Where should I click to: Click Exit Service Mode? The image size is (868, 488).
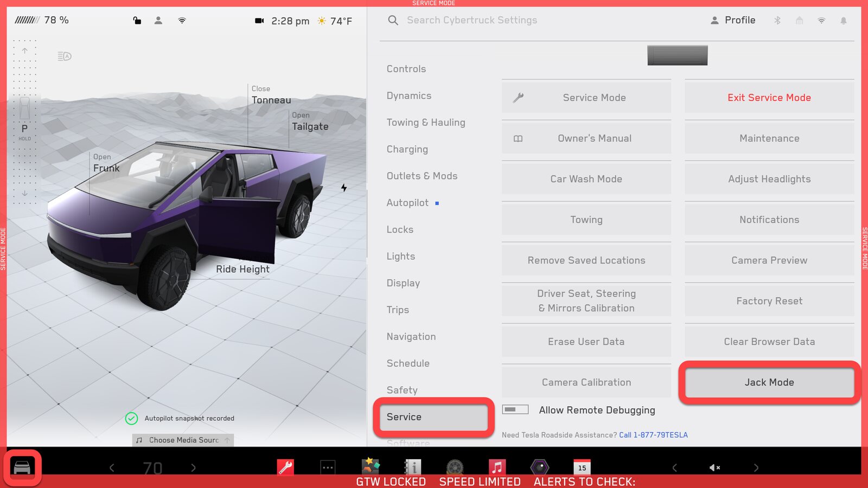pyautogui.click(x=769, y=98)
